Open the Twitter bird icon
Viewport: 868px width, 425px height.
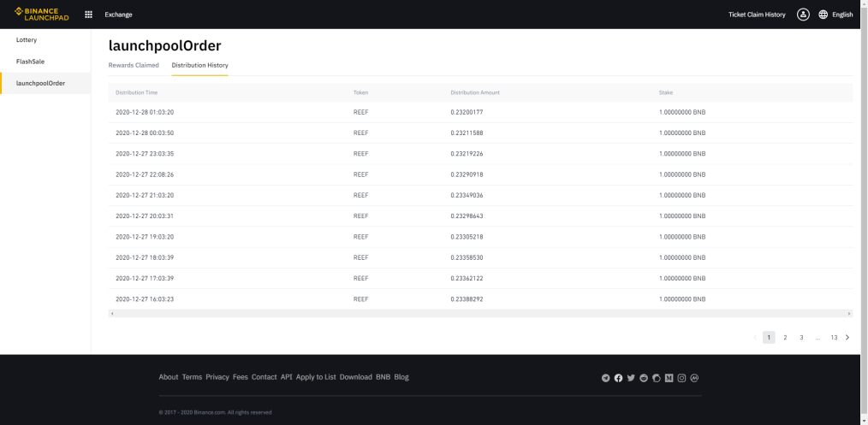point(631,378)
